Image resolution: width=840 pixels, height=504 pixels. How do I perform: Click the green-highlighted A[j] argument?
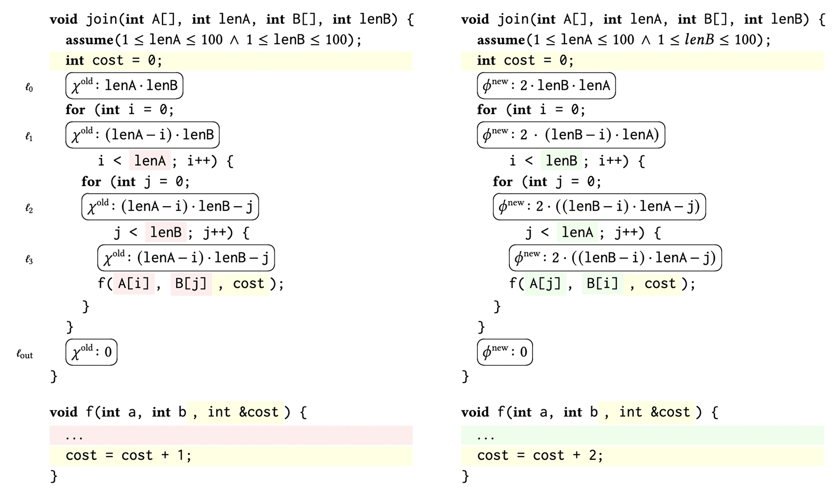pyautogui.click(x=545, y=284)
